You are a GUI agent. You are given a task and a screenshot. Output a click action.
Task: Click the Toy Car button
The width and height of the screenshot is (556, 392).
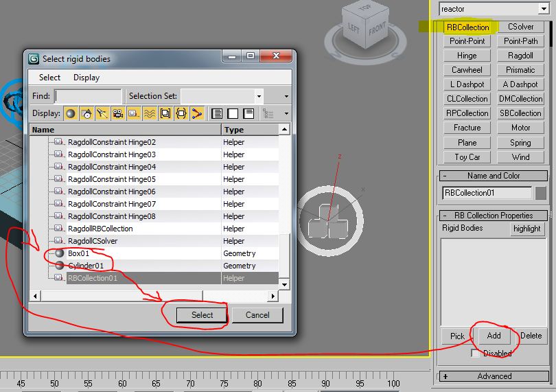467,157
